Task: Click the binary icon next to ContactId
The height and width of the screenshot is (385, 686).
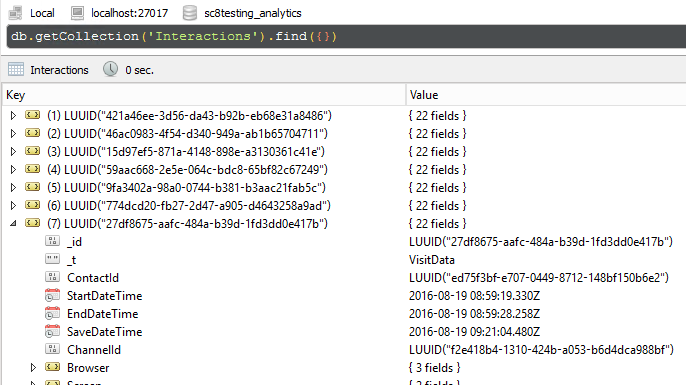Action: click(x=52, y=277)
